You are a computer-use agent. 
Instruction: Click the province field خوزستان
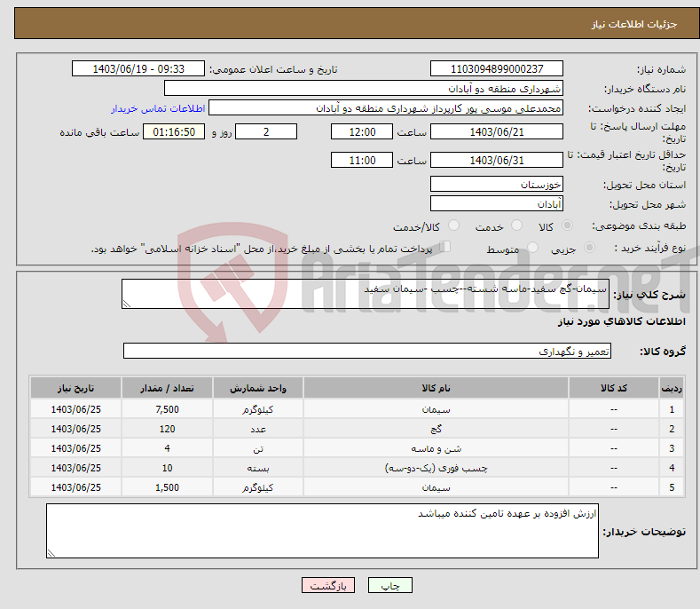497,184
